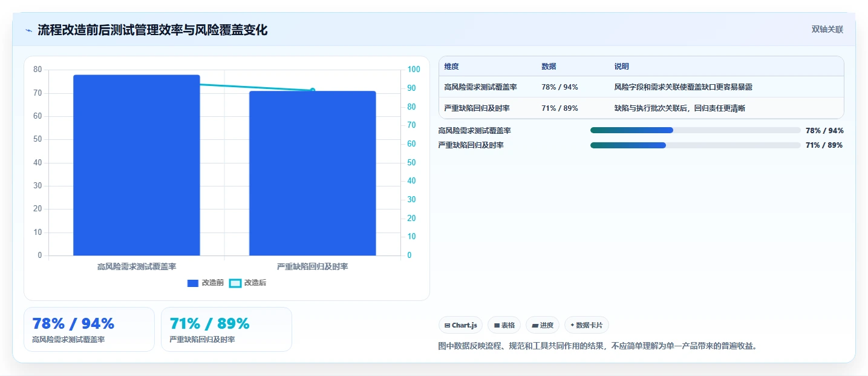Viewport: 868px width, 376px height.
Task: Click the lightning icon beside the title
Action: click(29, 30)
